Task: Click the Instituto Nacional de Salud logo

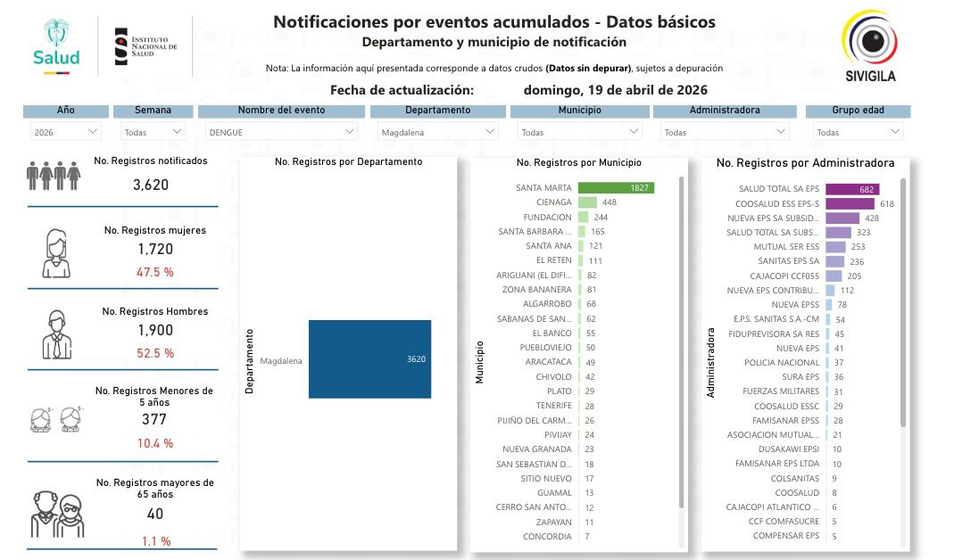Action: click(146, 45)
